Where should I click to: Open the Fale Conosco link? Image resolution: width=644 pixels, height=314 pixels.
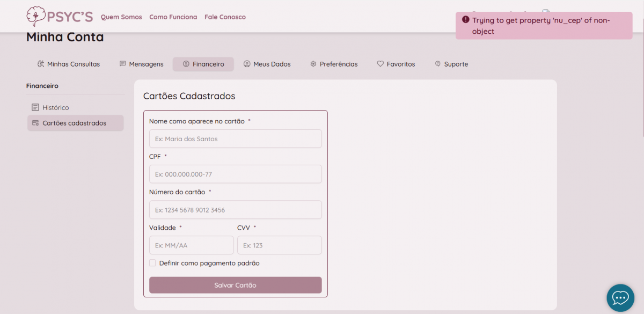pos(225,17)
